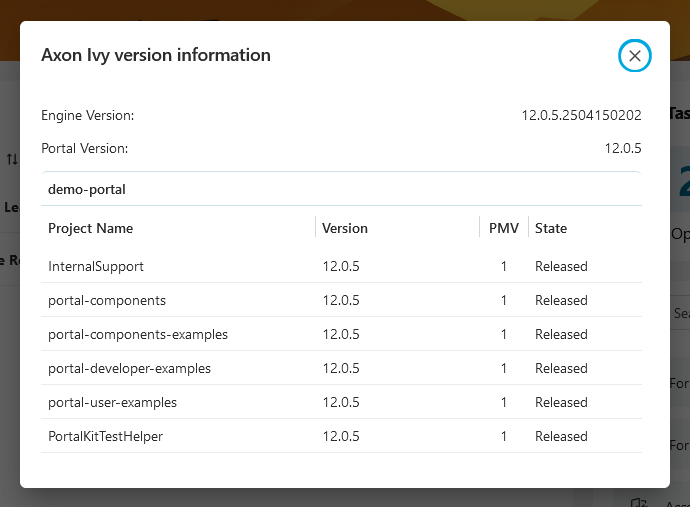
Task: Click the Portal Version value 12.0.5
Action: (623, 148)
